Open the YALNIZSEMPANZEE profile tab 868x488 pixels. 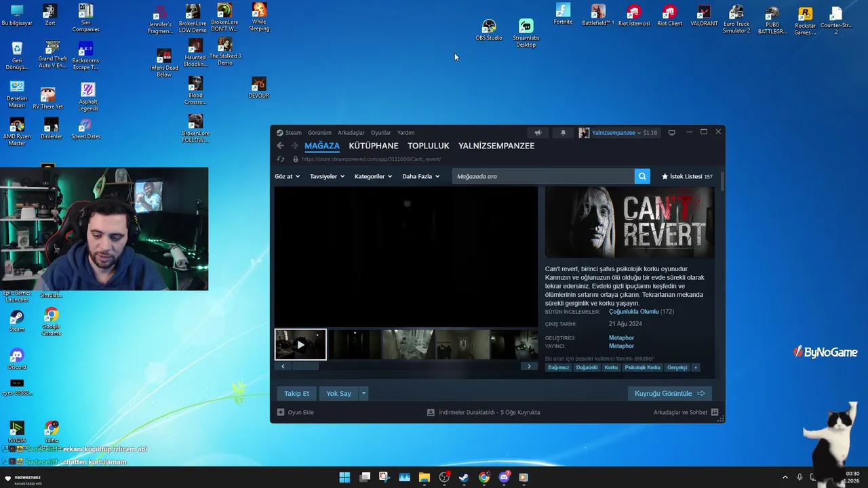point(496,146)
